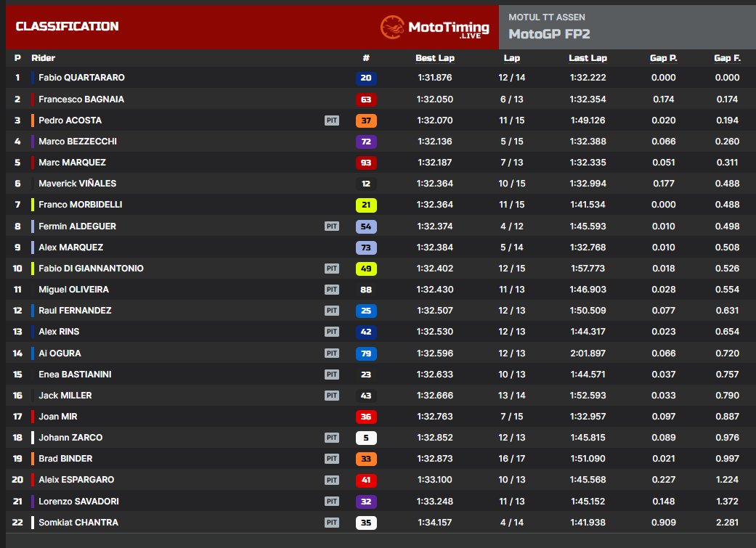Screen dimensions: 756x548
Task: Click PIT indicator in Fermin Aldeguer row
Action: [332, 226]
